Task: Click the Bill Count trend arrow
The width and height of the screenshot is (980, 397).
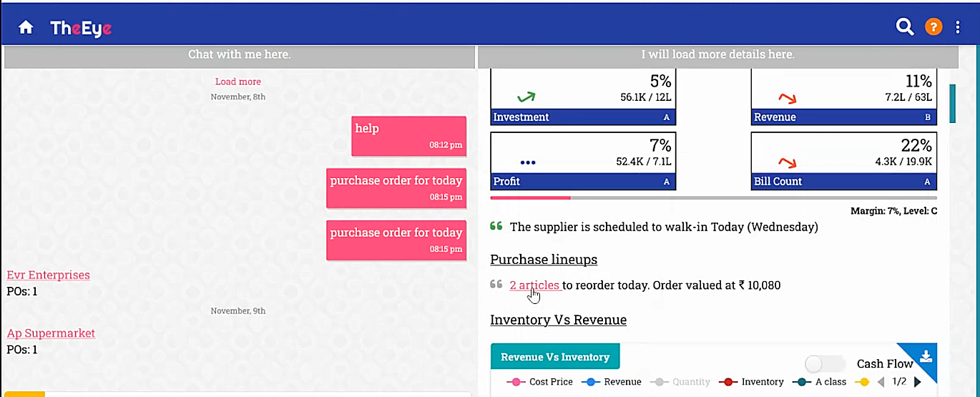Action: pos(787,162)
